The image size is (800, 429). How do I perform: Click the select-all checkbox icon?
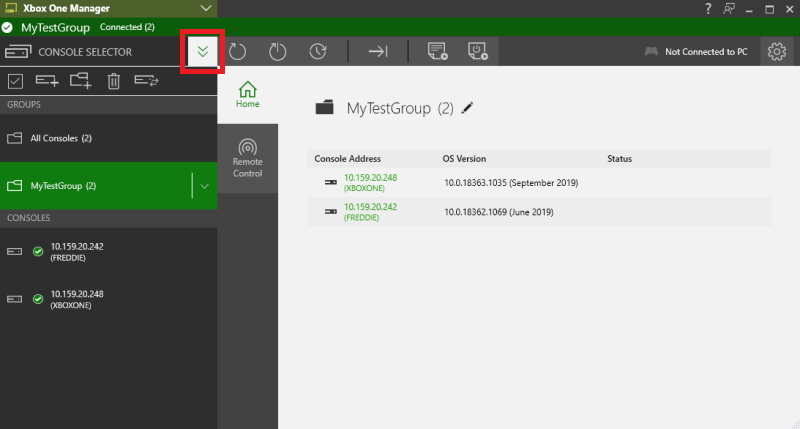[x=15, y=81]
